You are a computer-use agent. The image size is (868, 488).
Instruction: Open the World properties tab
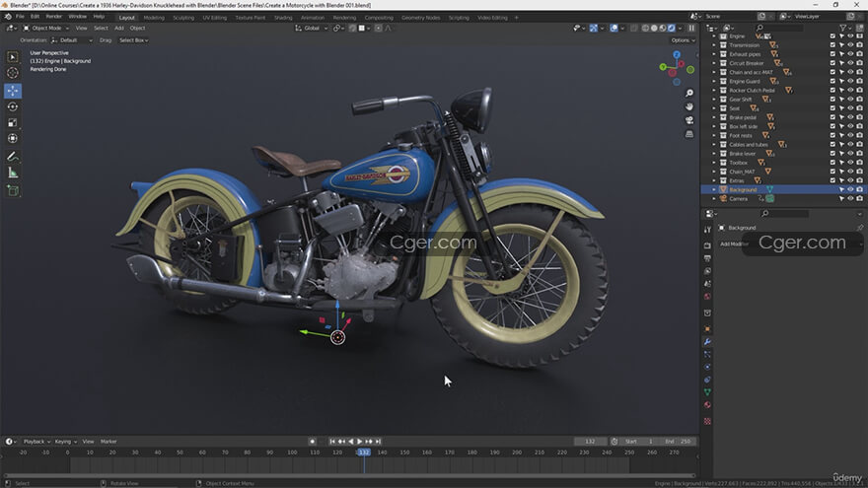(x=707, y=297)
